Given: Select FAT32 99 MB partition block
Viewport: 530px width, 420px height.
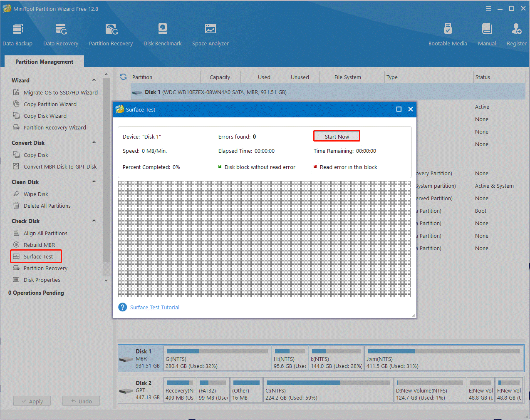Looking at the screenshot, I should (213, 390).
